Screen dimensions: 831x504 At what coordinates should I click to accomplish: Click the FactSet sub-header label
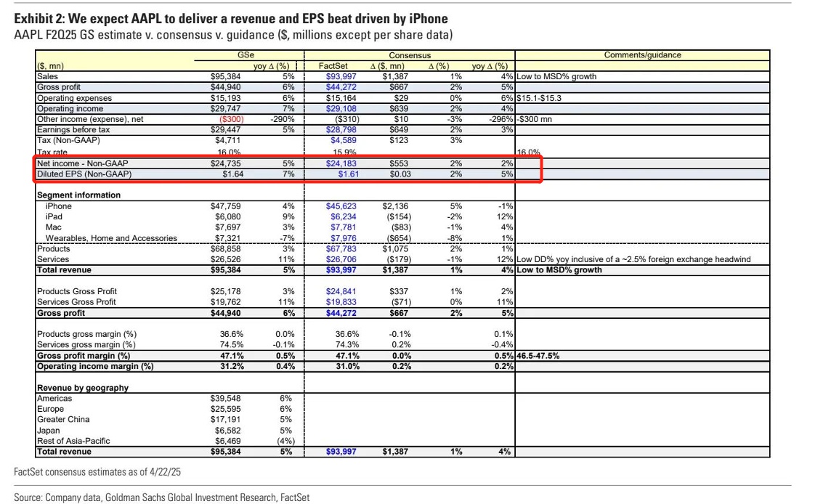pos(333,66)
